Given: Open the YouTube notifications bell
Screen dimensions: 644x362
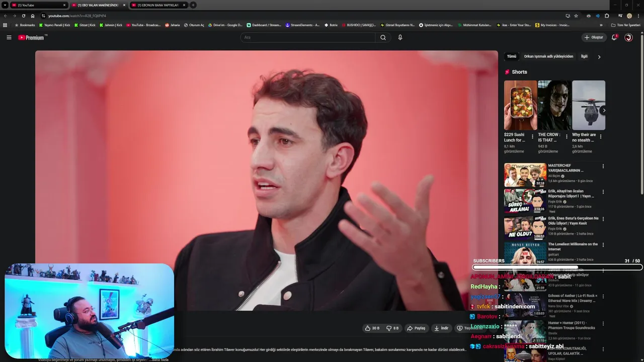Looking at the screenshot, I should pyautogui.click(x=614, y=37).
